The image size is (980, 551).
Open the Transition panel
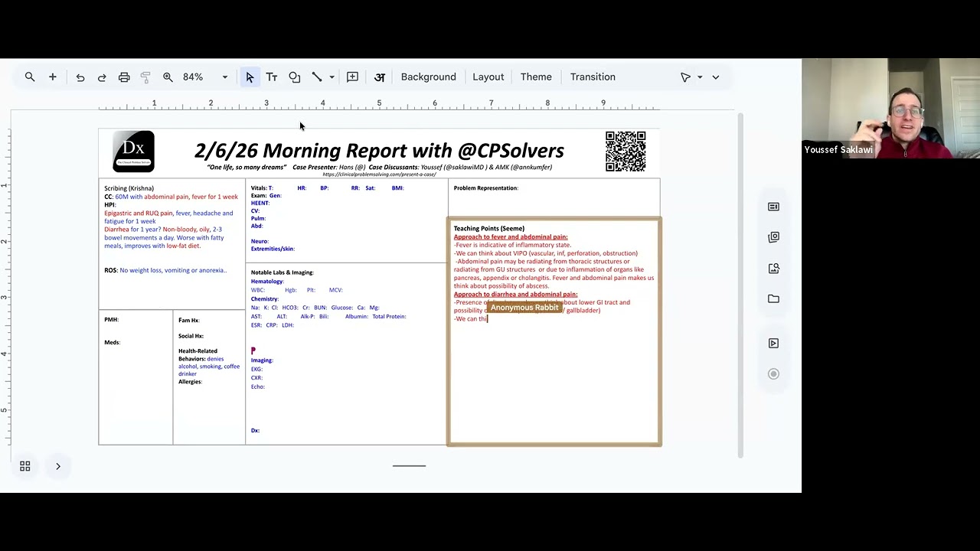pos(593,77)
